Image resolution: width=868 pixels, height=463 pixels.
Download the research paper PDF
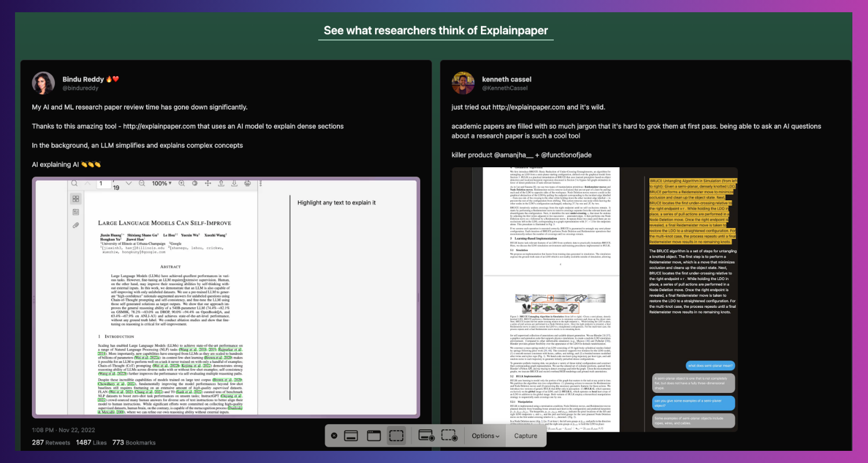234,183
